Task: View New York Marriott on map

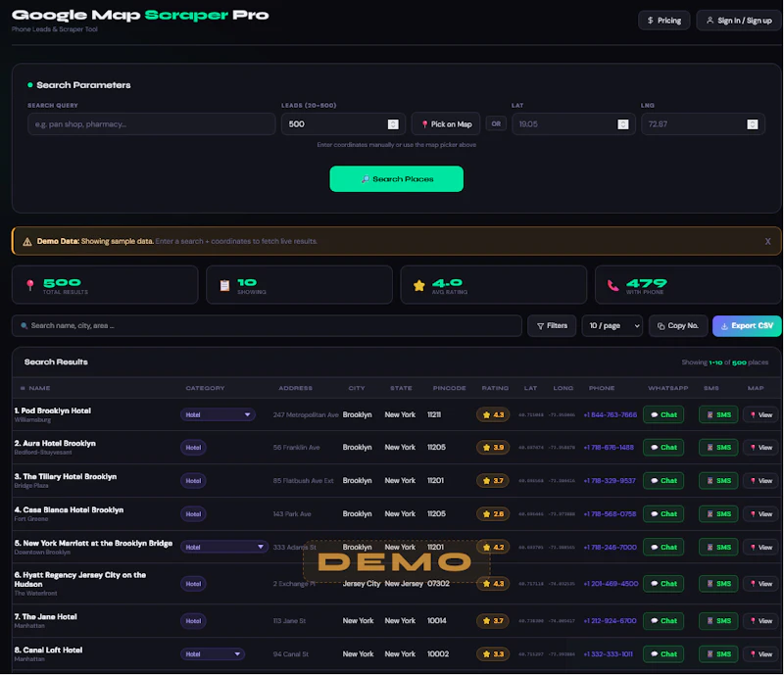Action: (x=761, y=547)
